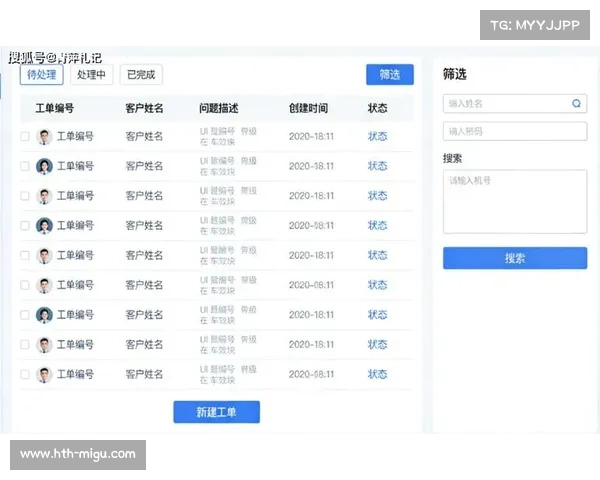Tick the checkbox of the second table row
Screen dimensions: 600x480
click(x=25, y=166)
